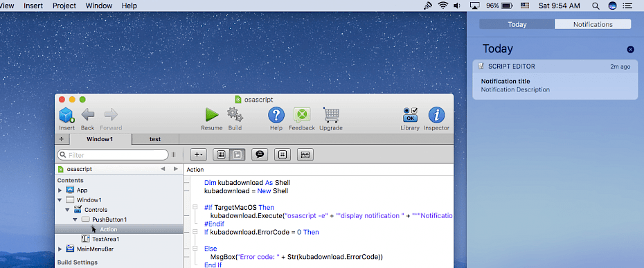Add a new tab with the plus button
644x268 pixels.
point(62,139)
